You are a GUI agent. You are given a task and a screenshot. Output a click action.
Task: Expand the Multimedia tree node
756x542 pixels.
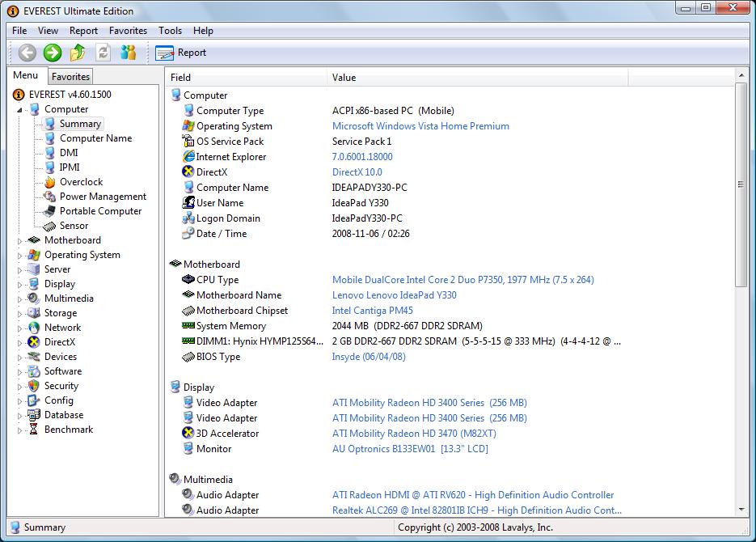[19, 299]
